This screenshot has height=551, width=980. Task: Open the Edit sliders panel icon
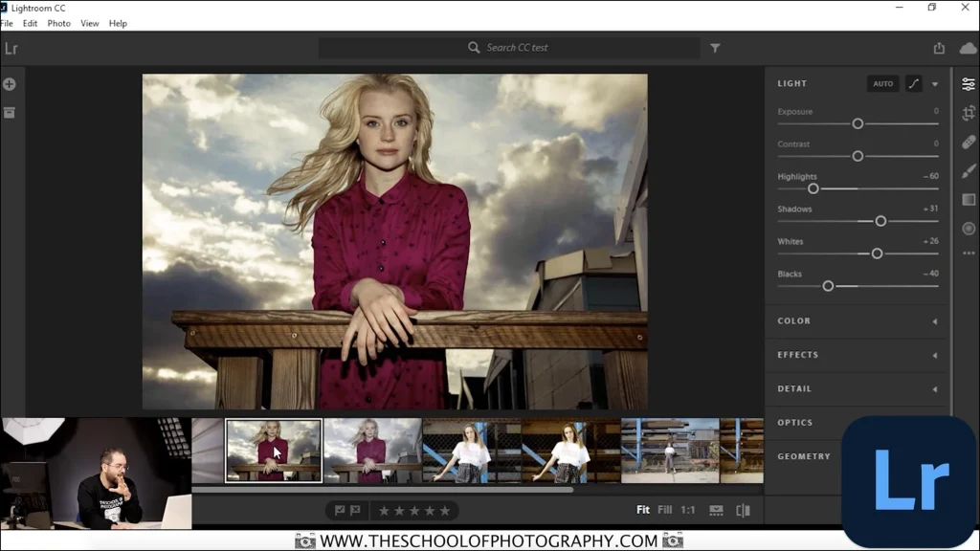pos(969,83)
